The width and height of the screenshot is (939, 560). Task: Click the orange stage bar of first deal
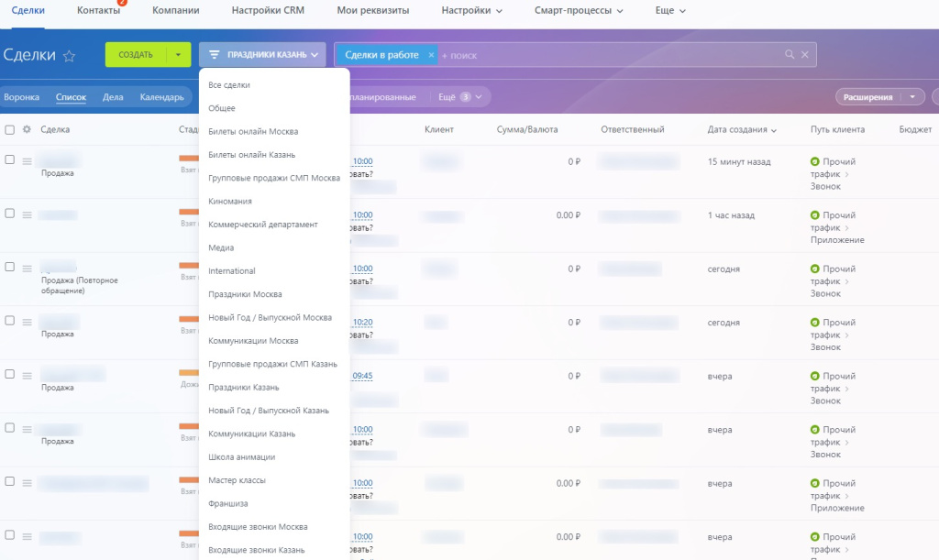tap(189, 159)
